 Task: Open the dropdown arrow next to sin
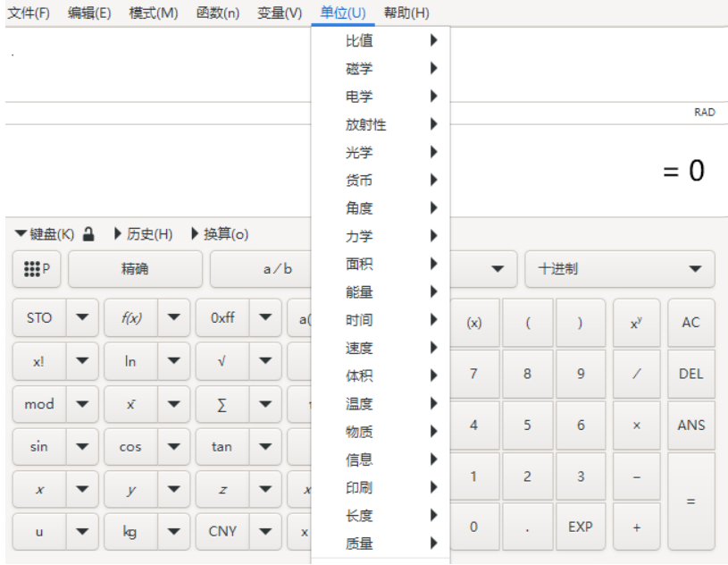[x=82, y=447]
